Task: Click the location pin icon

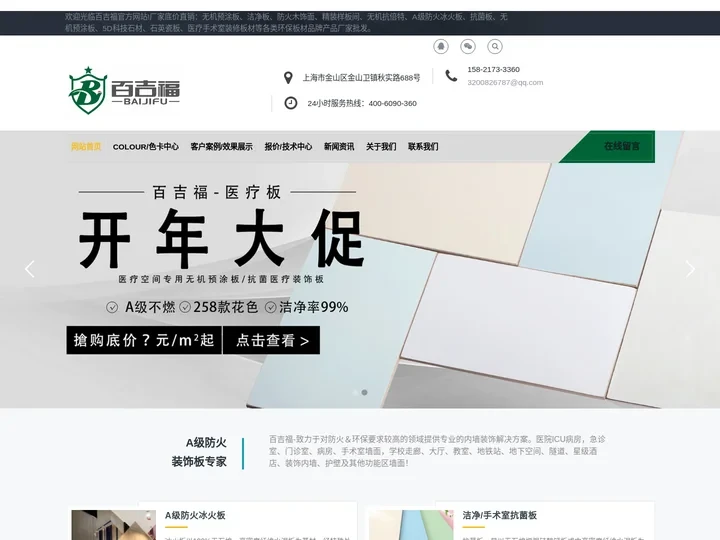Action: pyautogui.click(x=288, y=78)
